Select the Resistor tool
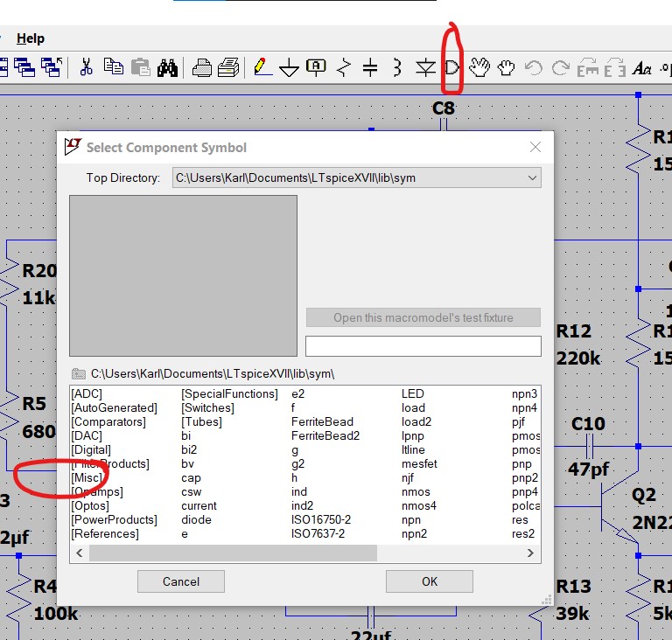 pyautogui.click(x=344, y=67)
